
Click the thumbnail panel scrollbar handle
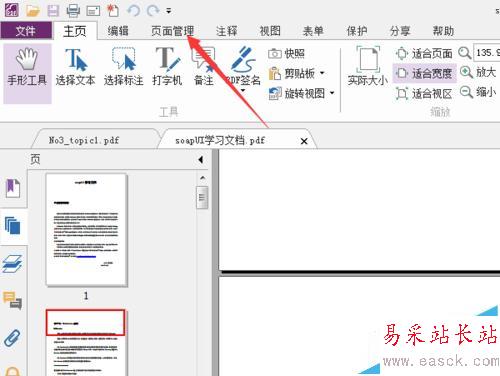pos(202,197)
